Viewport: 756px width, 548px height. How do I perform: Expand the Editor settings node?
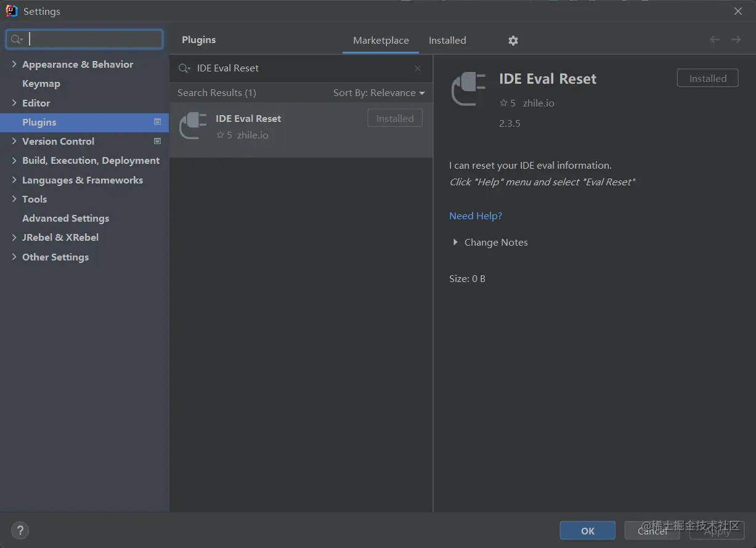point(14,103)
